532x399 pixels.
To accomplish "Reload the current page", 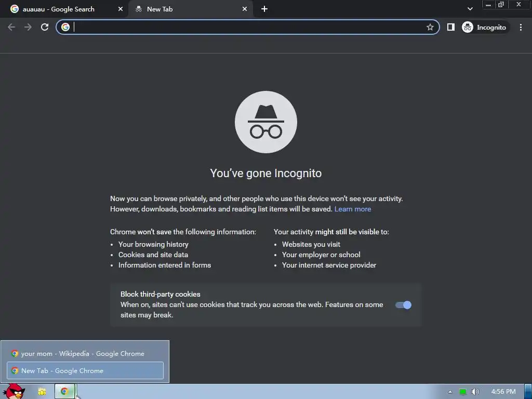I will (45, 27).
